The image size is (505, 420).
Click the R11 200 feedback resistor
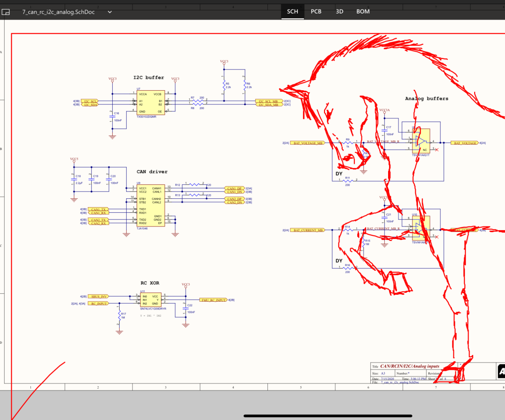coord(348,181)
